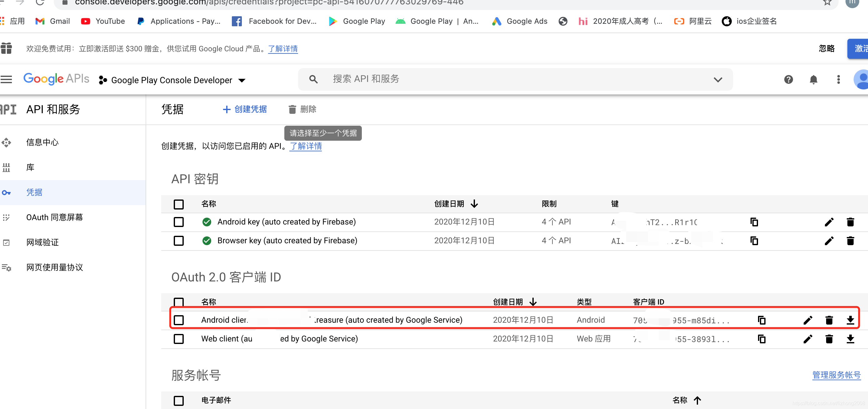Open OAuth consent screen sidebar item
868x409 pixels.
pos(55,217)
